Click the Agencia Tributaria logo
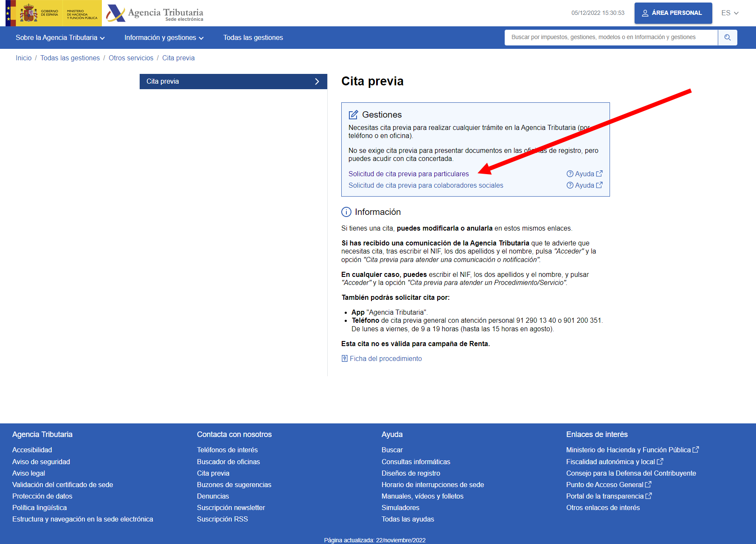The image size is (756, 544). [x=155, y=13]
